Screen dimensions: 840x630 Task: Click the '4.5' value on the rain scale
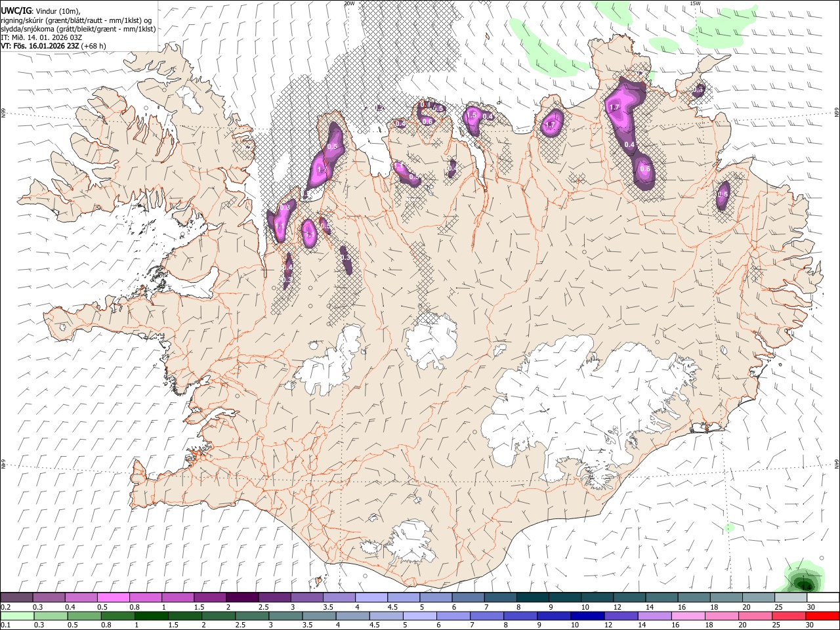tap(375, 624)
